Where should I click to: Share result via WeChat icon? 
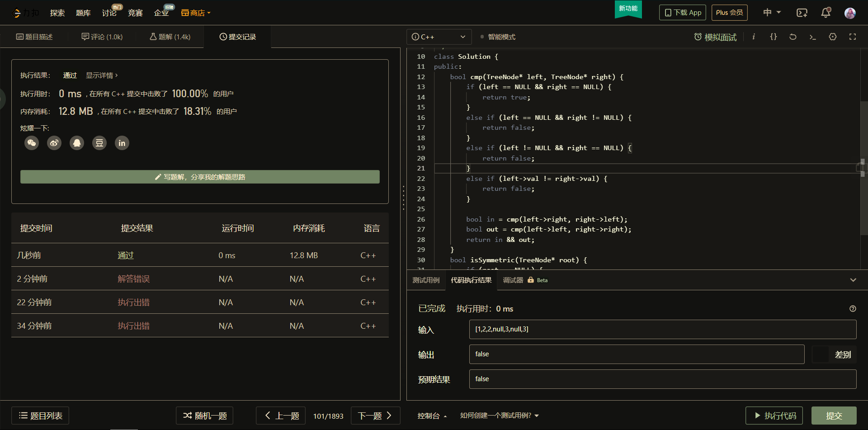32,143
